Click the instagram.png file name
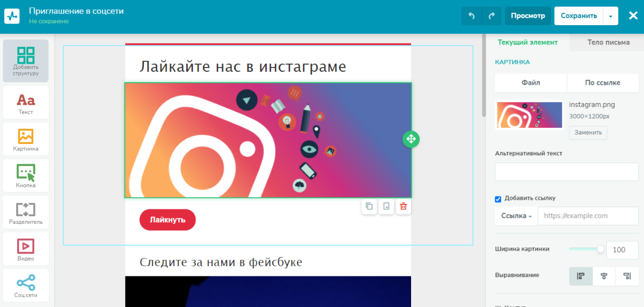The height and width of the screenshot is (307, 644). [x=592, y=105]
